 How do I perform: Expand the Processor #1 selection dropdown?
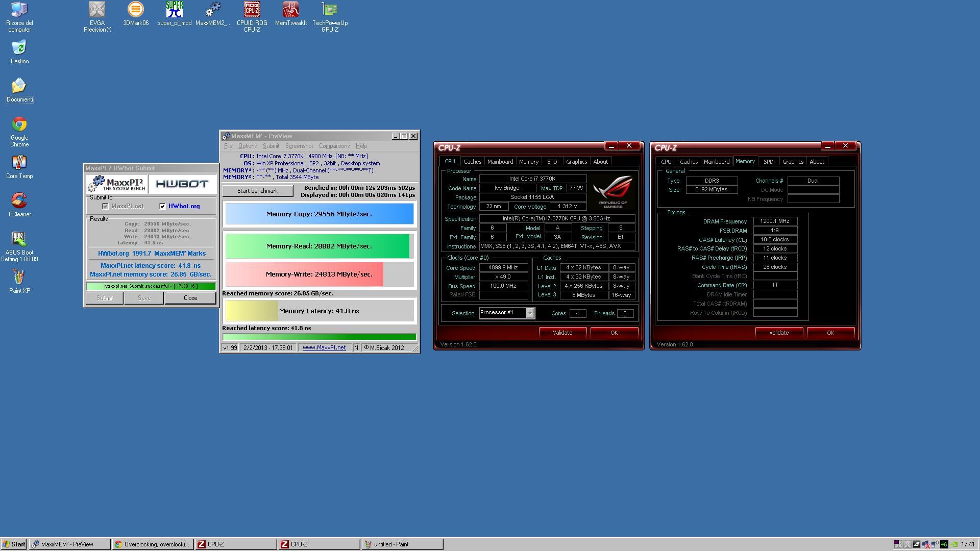coord(530,313)
